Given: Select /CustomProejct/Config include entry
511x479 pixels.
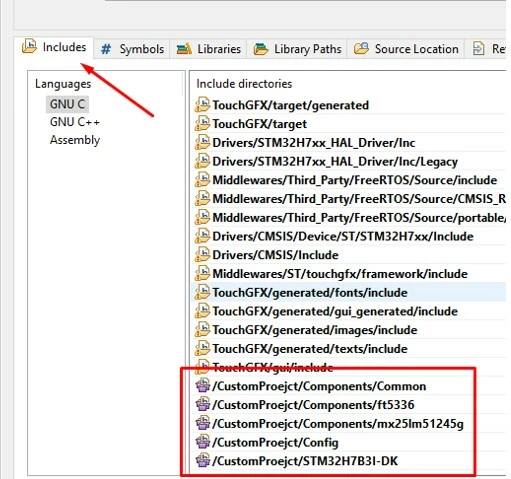Looking at the screenshot, I should tap(349, 442).
